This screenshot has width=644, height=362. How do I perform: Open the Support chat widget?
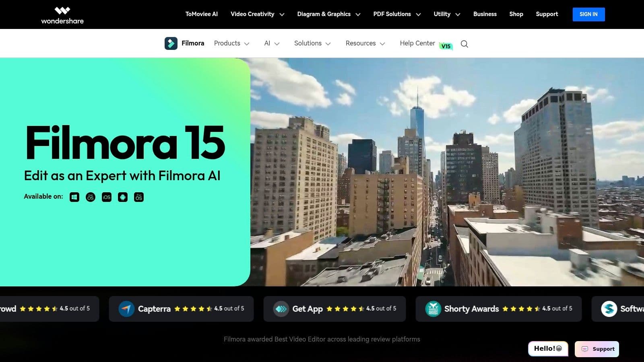point(597,349)
